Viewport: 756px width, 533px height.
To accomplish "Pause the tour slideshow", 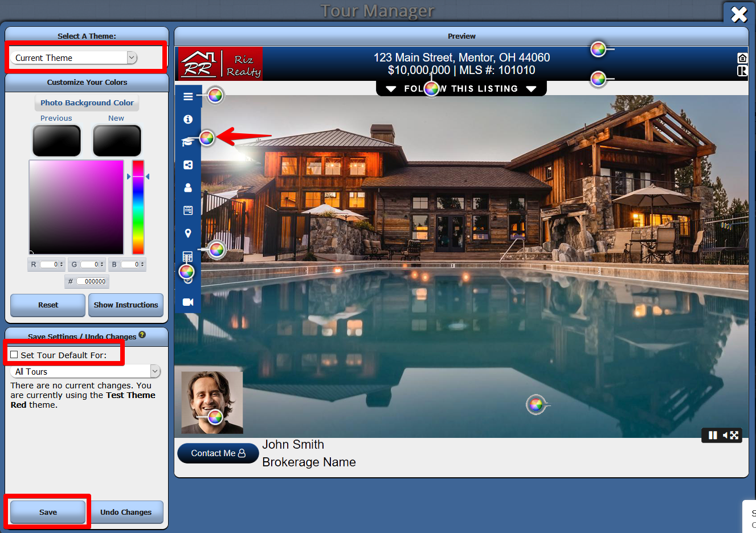I will click(712, 435).
